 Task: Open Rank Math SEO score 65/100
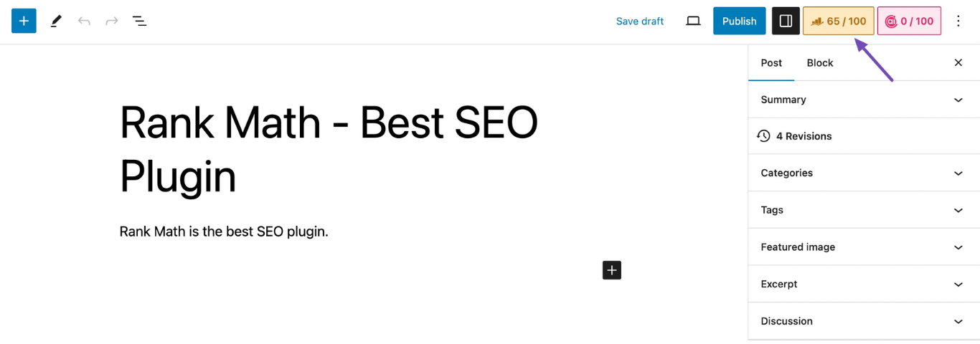click(x=838, y=21)
